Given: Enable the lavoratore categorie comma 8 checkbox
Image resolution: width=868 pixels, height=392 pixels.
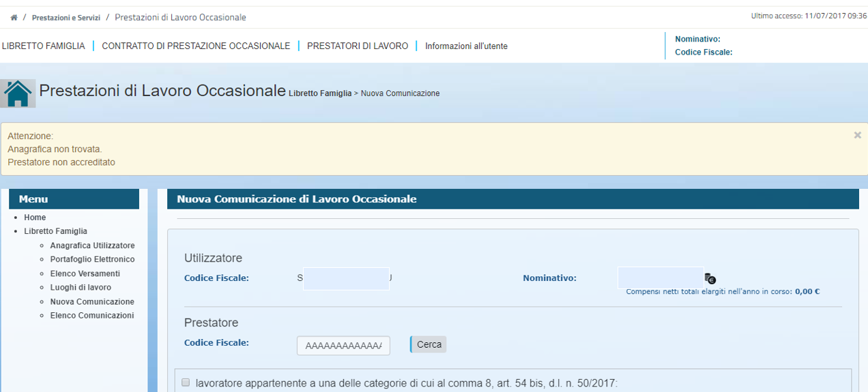Looking at the screenshot, I should (186, 383).
